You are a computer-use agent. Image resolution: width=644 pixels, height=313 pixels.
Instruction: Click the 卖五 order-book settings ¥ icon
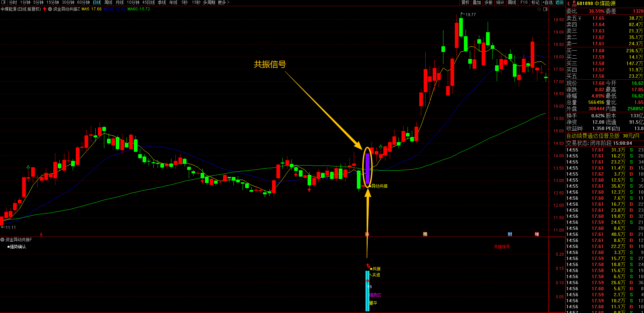[x=580, y=18]
